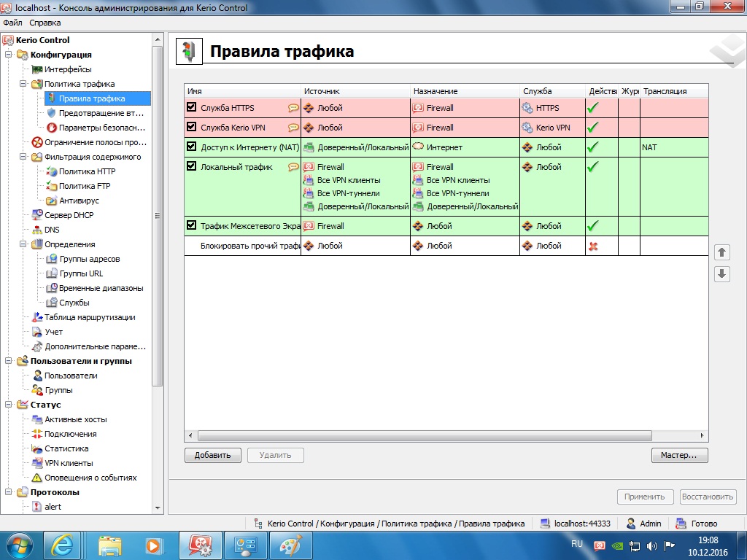
Task: Click the NAT translation cell
Action: [674, 147]
